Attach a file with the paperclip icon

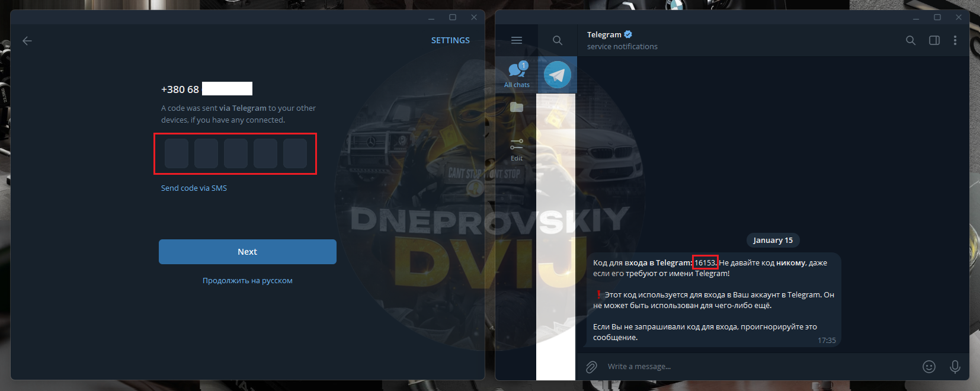[x=591, y=367]
